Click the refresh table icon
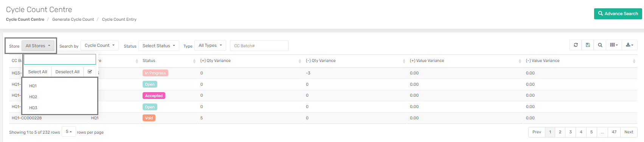The height and width of the screenshot is (142, 644). point(576,45)
